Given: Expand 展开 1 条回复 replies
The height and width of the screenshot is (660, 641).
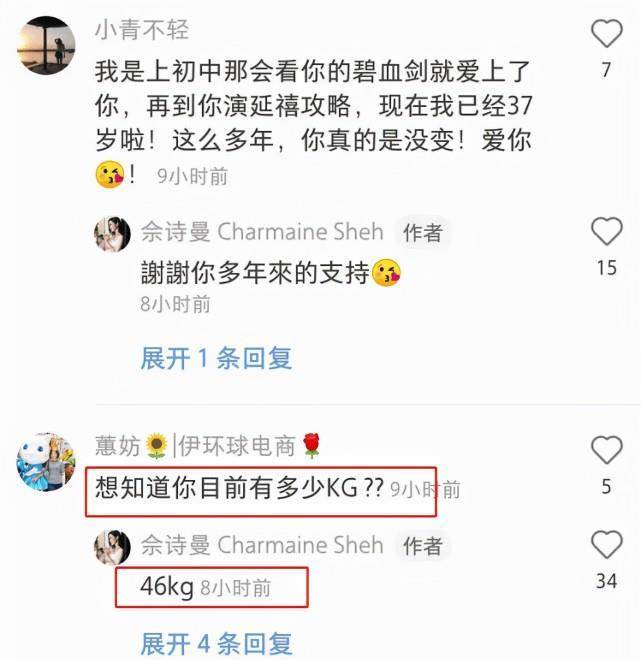Looking at the screenshot, I should 216,359.
